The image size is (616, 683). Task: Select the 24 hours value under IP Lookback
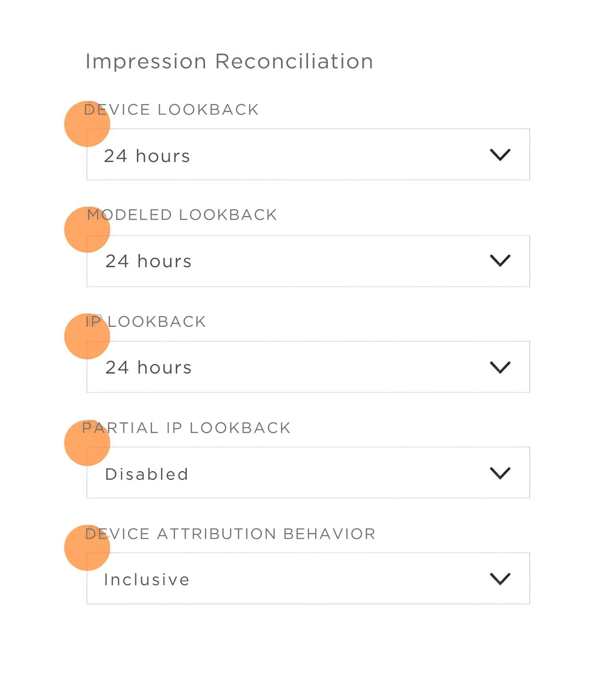pos(149,368)
